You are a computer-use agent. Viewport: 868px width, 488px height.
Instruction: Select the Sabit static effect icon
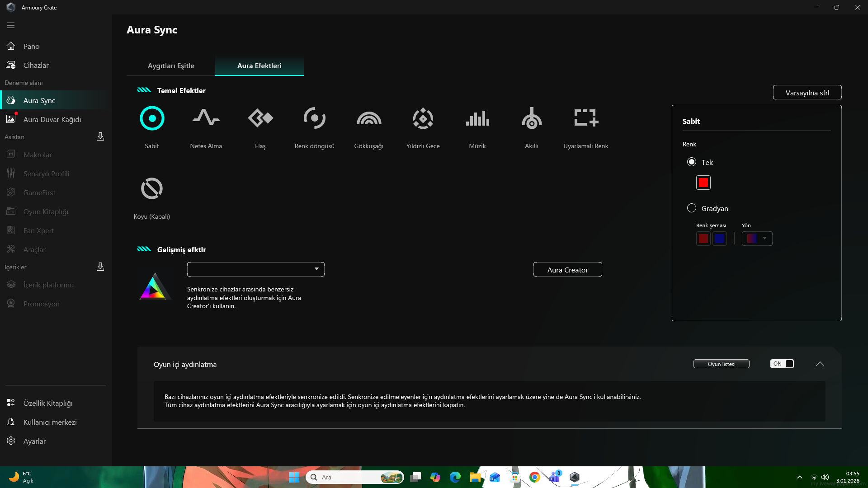tap(152, 118)
